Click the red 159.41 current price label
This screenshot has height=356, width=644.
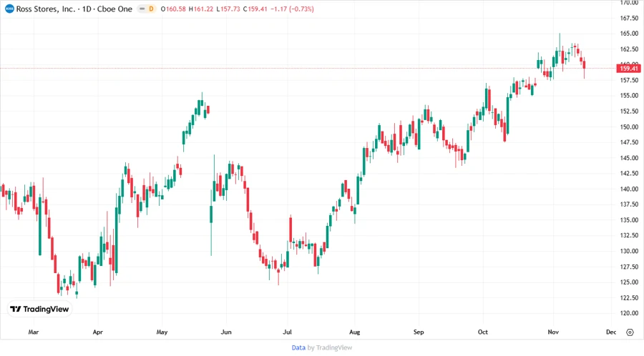630,68
